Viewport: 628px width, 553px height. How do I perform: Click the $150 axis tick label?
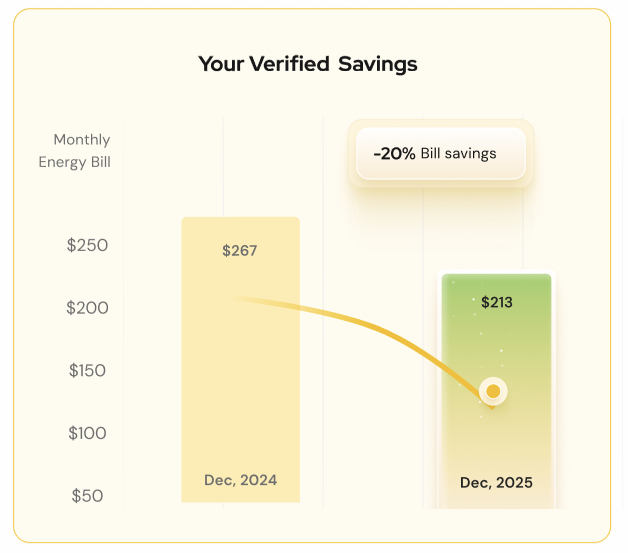(x=87, y=370)
